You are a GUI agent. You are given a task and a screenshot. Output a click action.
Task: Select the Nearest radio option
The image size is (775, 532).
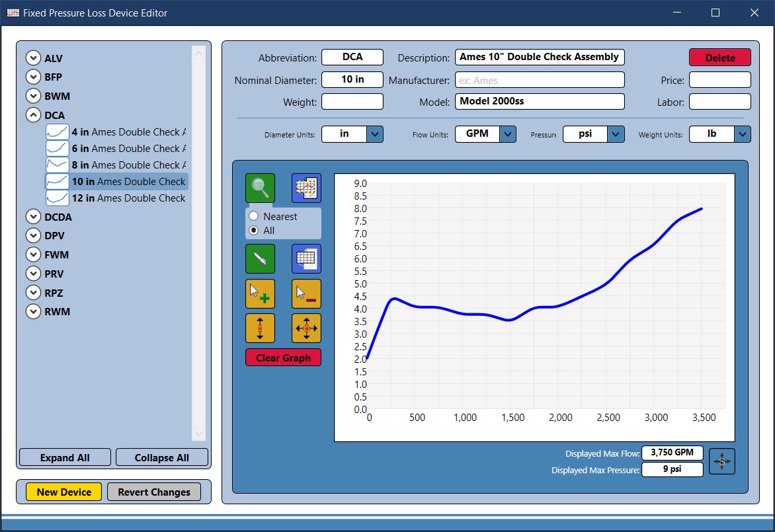[254, 216]
